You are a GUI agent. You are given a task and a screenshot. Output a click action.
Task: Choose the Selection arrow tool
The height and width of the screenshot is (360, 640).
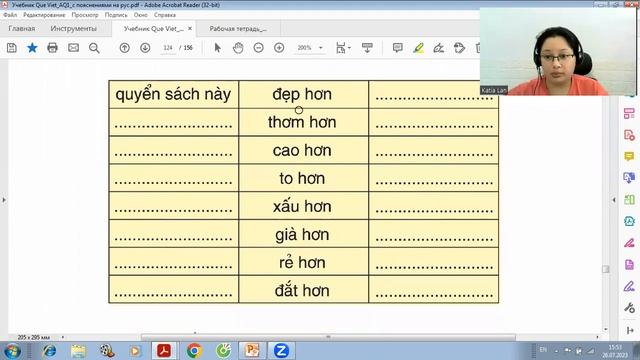pos(218,48)
